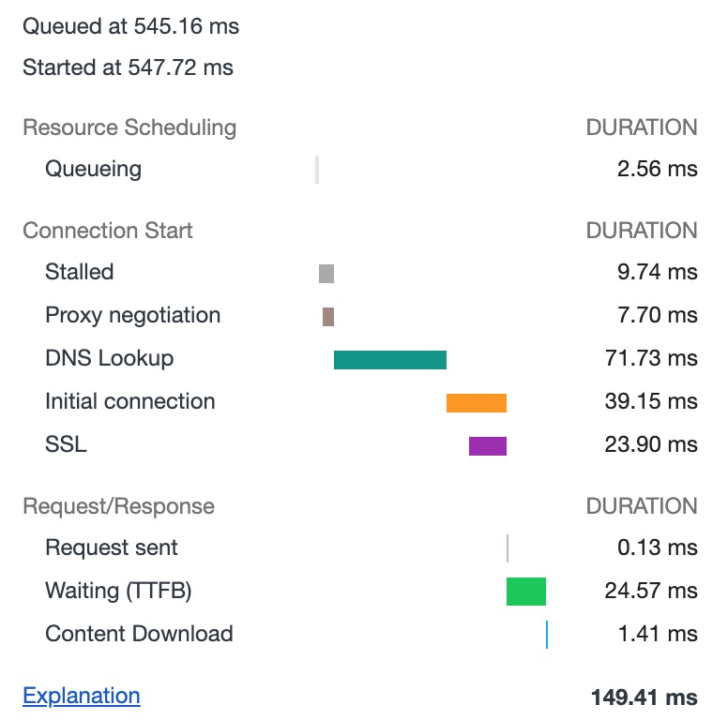Image resolution: width=728 pixels, height=720 pixels.
Task: Click the Stalled row label
Action: coord(80,272)
